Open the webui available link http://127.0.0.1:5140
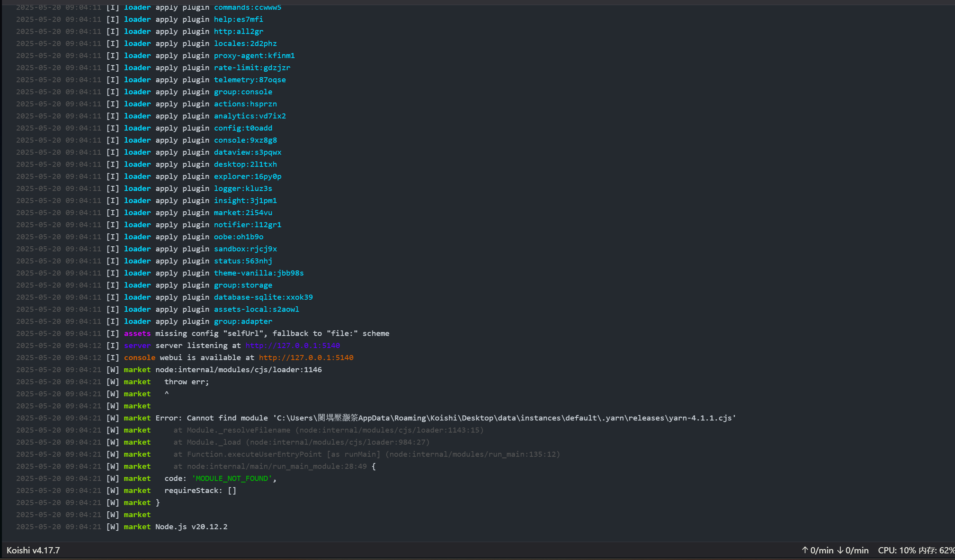This screenshot has height=560, width=955. (306, 357)
